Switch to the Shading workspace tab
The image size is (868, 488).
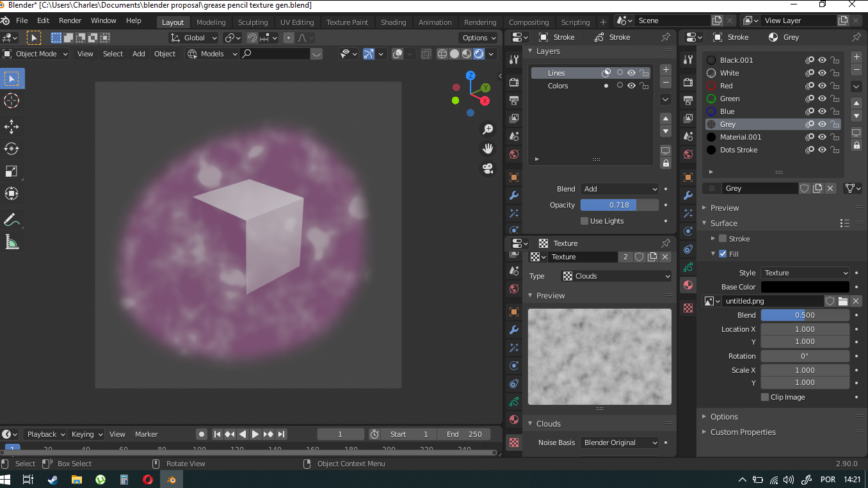(x=393, y=22)
